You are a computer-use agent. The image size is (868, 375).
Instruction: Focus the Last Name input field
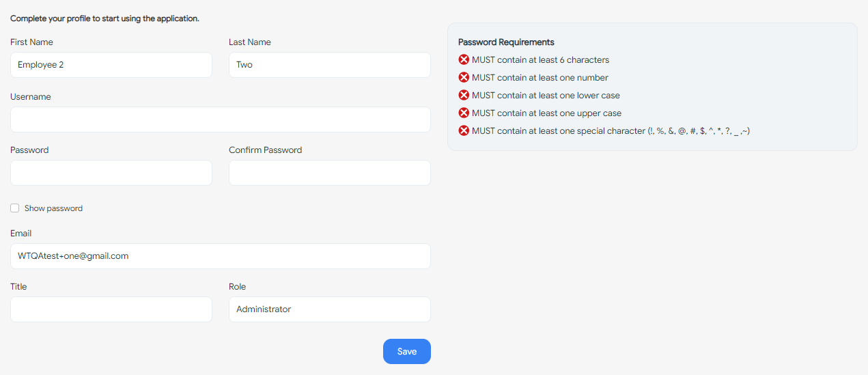coord(329,65)
